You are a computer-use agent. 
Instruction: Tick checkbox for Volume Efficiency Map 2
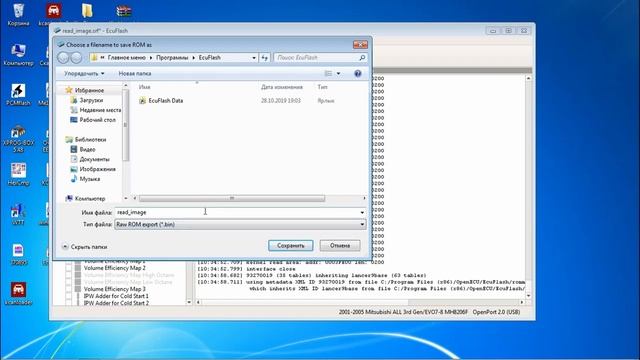pyautogui.click(x=69, y=268)
